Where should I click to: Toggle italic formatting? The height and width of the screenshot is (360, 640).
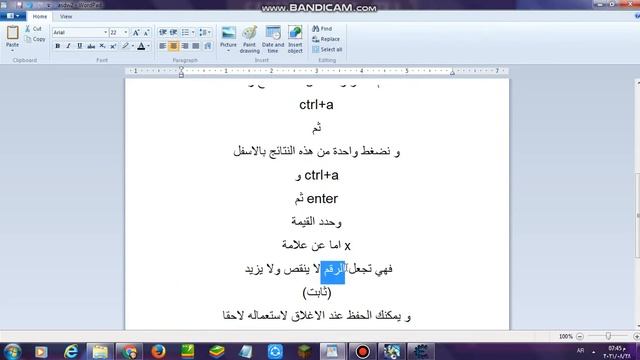click(x=68, y=46)
